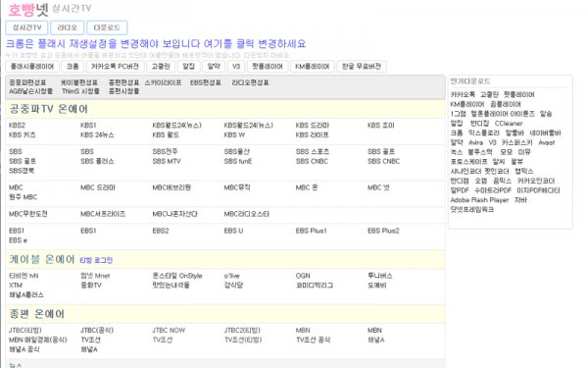
Task: Open the 엠넷 Mnet channel
Action: [x=95, y=276]
